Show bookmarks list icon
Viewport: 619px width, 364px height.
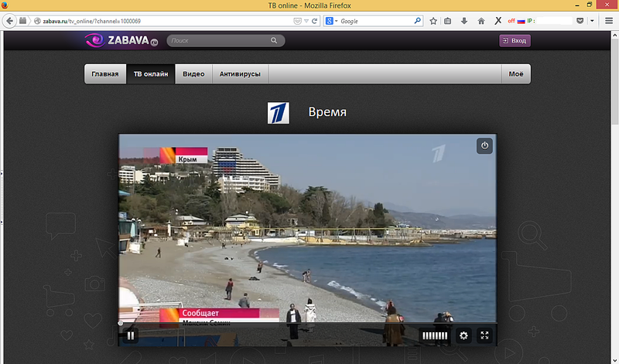(448, 21)
